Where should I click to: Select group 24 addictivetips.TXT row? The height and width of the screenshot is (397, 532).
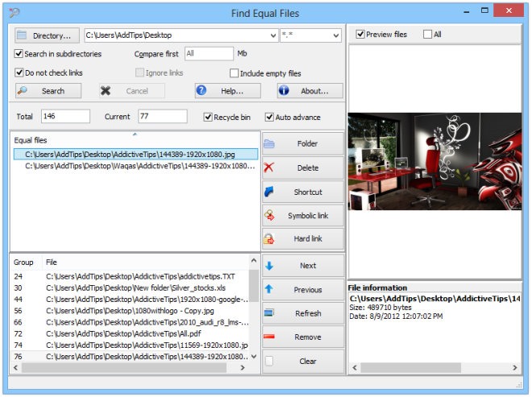click(131, 276)
